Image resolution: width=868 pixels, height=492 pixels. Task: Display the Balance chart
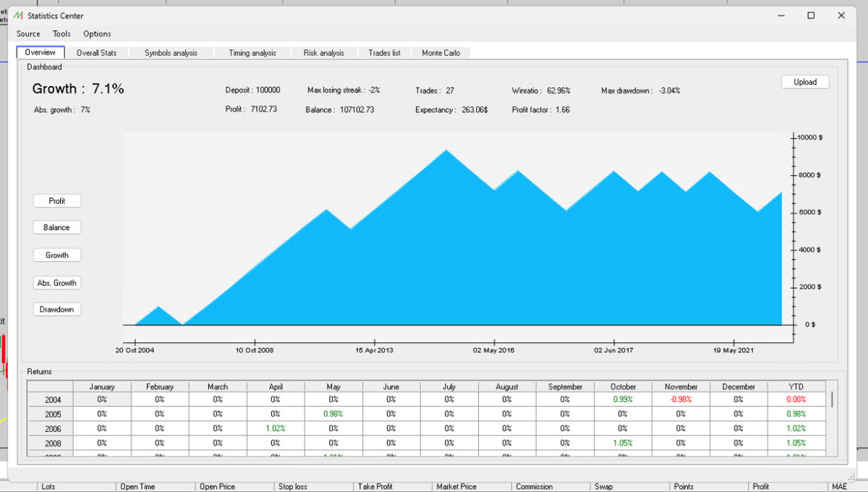(57, 228)
